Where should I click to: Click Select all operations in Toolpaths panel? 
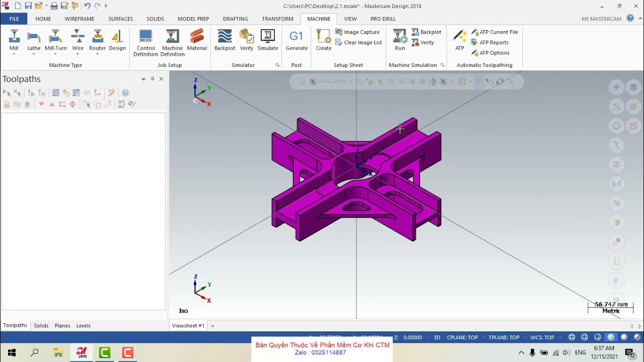point(7,93)
